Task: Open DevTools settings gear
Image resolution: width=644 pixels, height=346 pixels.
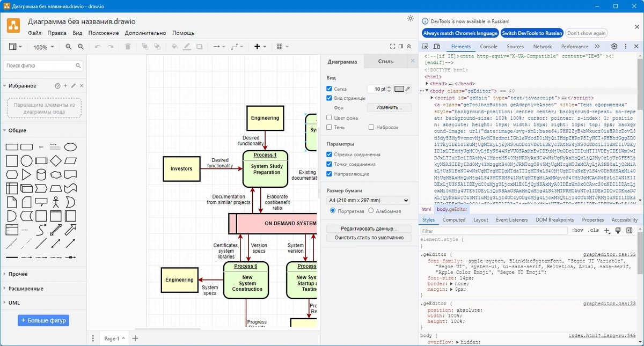Action: [614, 47]
